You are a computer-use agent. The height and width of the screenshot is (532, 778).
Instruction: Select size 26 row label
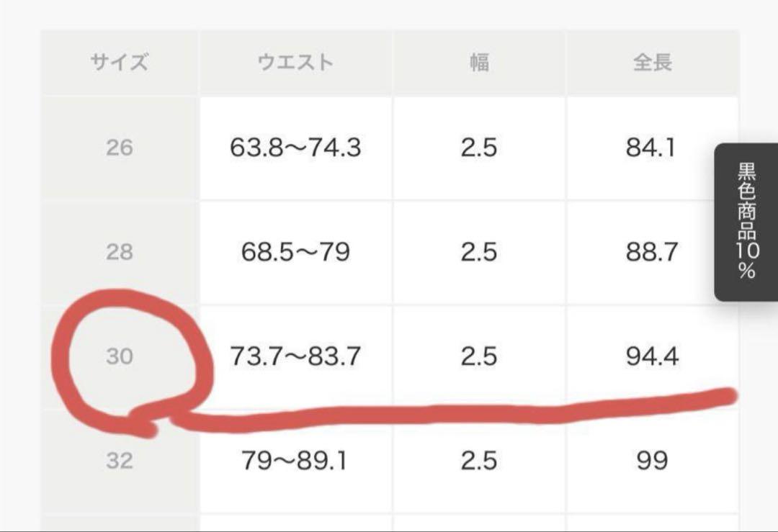pyautogui.click(x=119, y=148)
